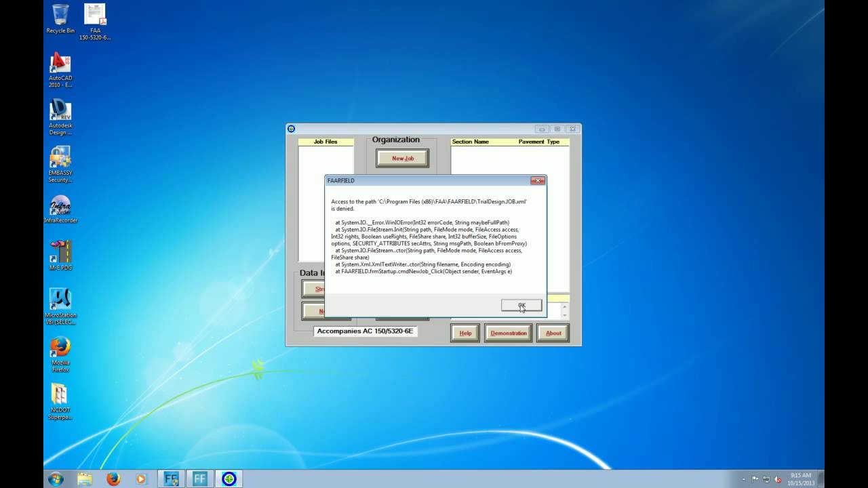868x488 pixels.
Task: Click the Demonstration button
Action: tap(508, 333)
